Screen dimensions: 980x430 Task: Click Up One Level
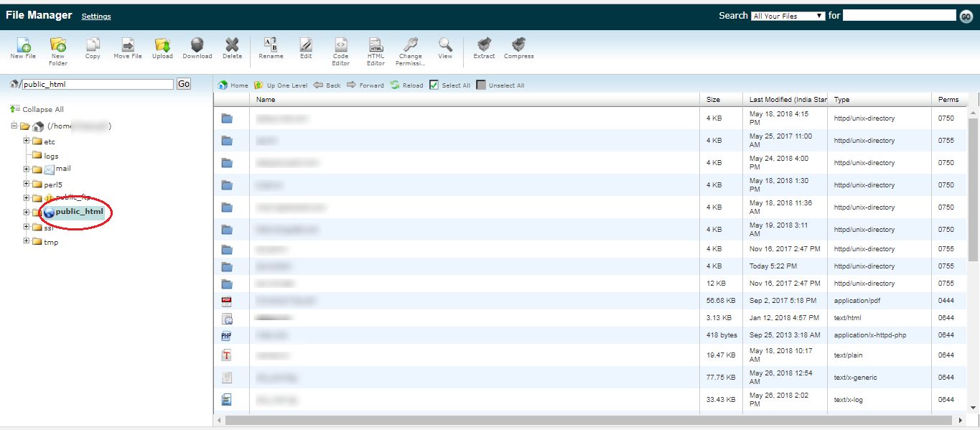[280, 85]
